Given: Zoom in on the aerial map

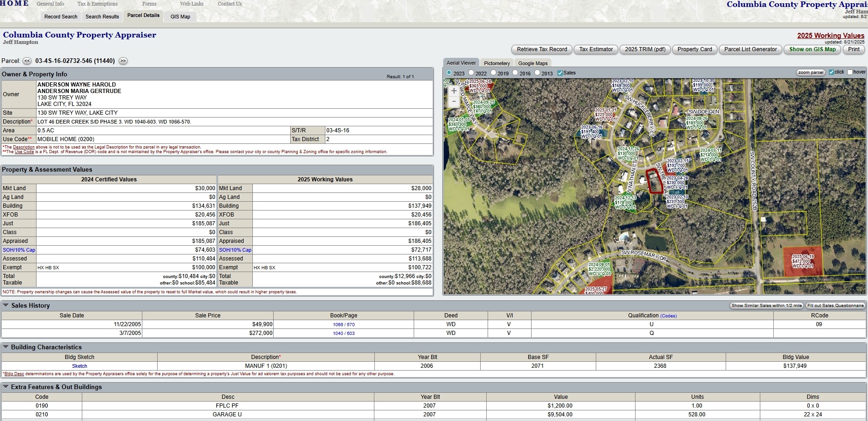Looking at the screenshot, I should point(454,91).
